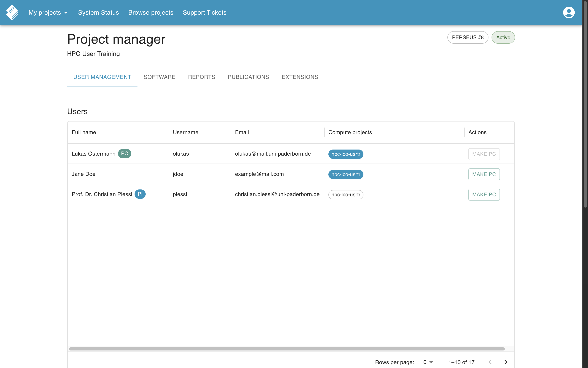This screenshot has width=588, height=368.
Task: Click the PC badge beside Lukas Ostermann
Action: pos(124,154)
